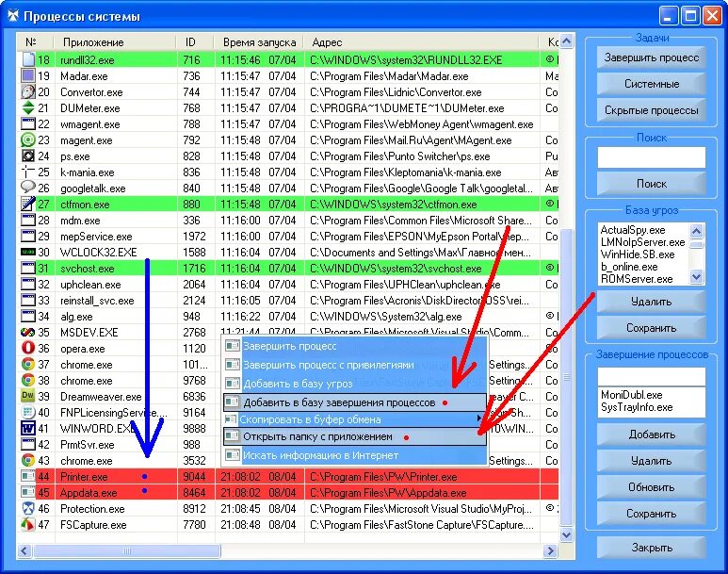Select the Madar.exe process icon
The width and height of the screenshot is (728, 574).
(x=28, y=75)
